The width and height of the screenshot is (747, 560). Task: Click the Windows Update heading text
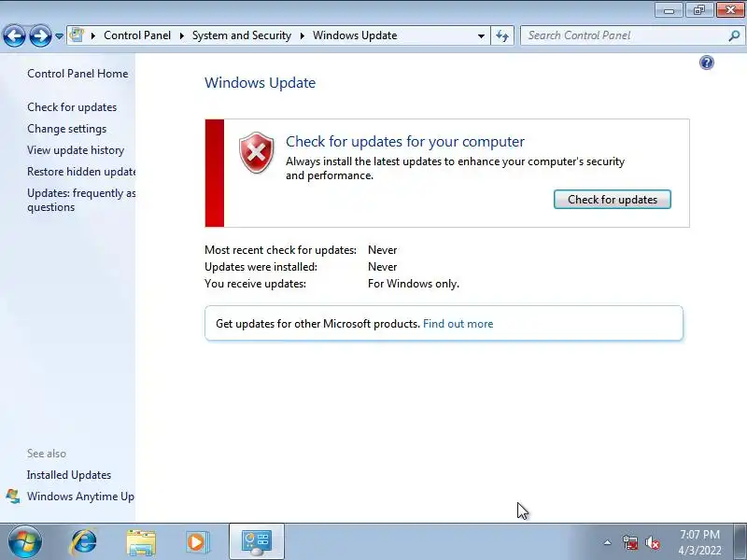(x=261, y=83)
